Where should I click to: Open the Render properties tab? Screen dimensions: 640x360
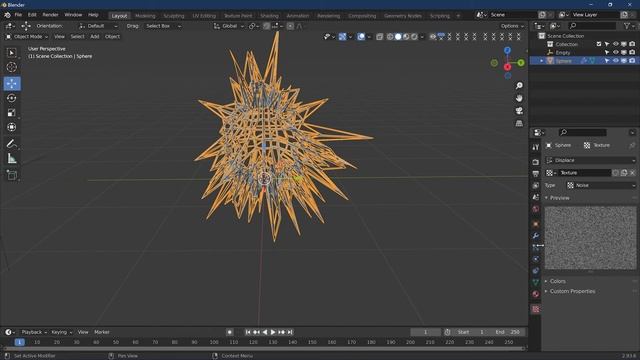pos(536,162)
